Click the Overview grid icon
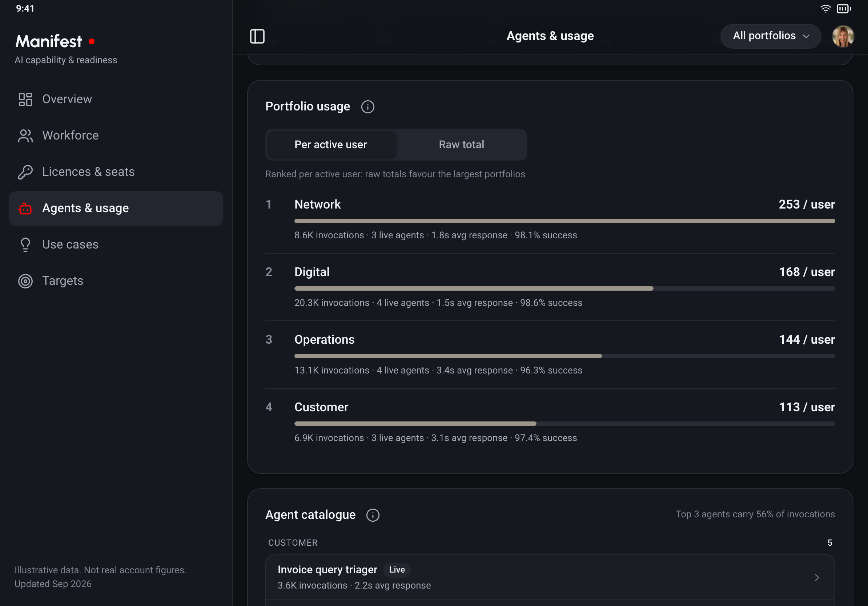Image resolution: width=868 pixels, height=606 pixels. [x=25, y=99]
